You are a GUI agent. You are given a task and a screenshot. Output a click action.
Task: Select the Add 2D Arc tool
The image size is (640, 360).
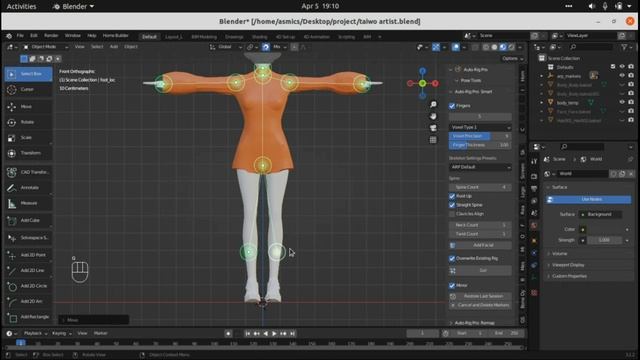click(x=28, y=301)
